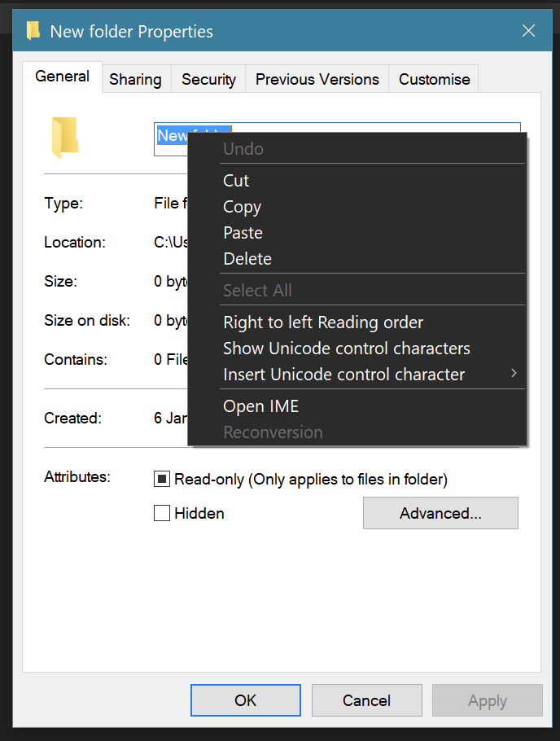Confirm changes with the OK button
The image size is (560, 741).
(245, 700)
